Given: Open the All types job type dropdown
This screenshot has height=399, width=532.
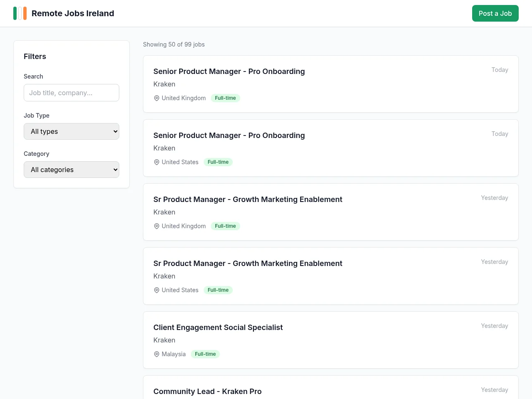Looking at the screenshot, I should tap(71, 131).
